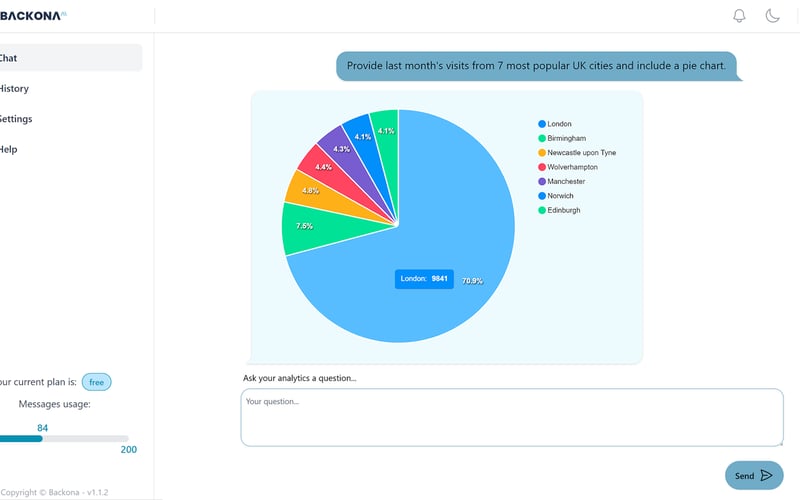The image size is (800, 500).
Task: Focus the 'Your question...' input box
Action: (512, 417)
